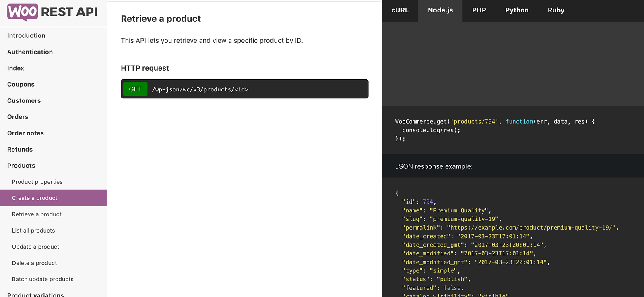Click the Woo REST API logo
Screen dimensions: 644x297
click(x=52, y=12)
